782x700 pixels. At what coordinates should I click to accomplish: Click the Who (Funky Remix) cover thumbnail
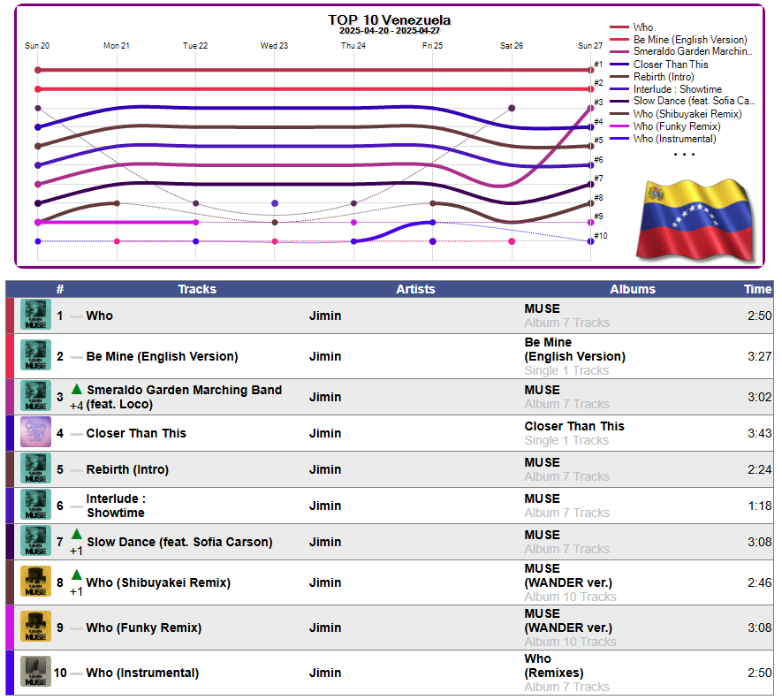pyautogui.click(x=35, y=626)
